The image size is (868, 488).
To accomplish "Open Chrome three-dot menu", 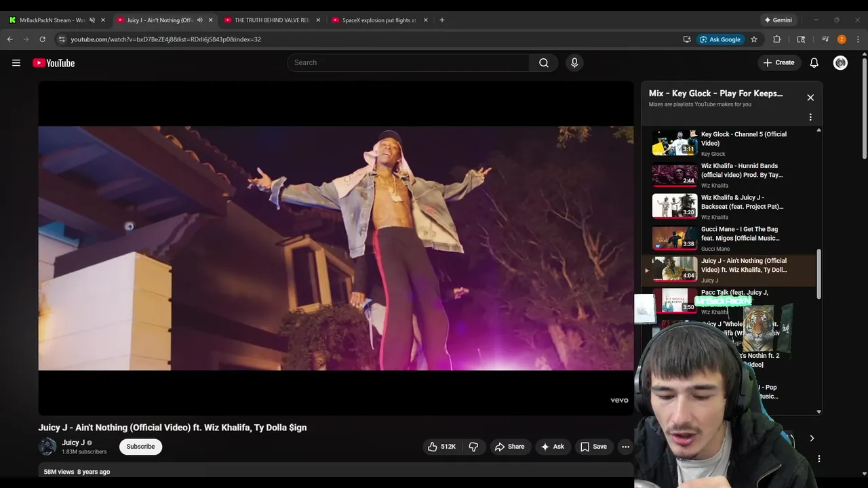I will point(858,39).
